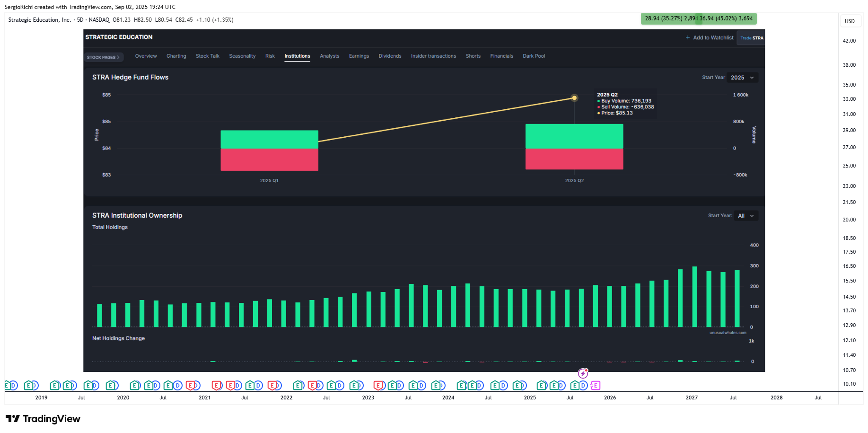Click the Strategic Education, Inc. symbol title
Image resolution: width=868 pixels, height=433 pixels.
(40, 20)
